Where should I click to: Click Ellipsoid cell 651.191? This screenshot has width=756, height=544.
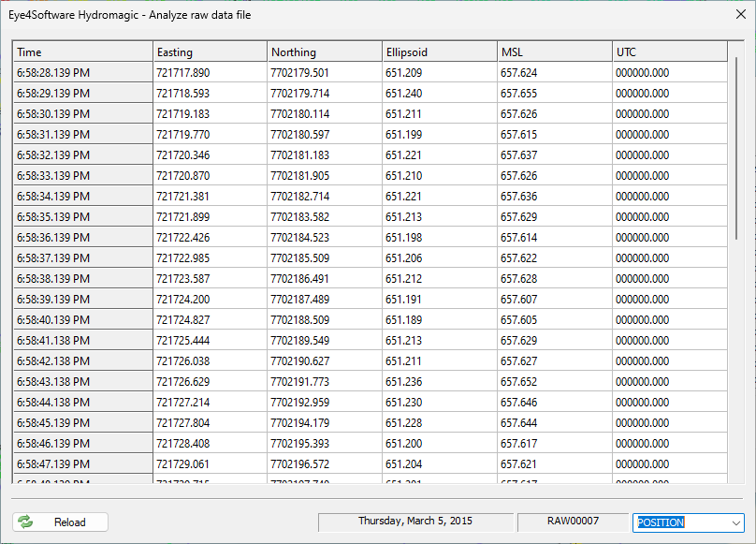[440, 300]
